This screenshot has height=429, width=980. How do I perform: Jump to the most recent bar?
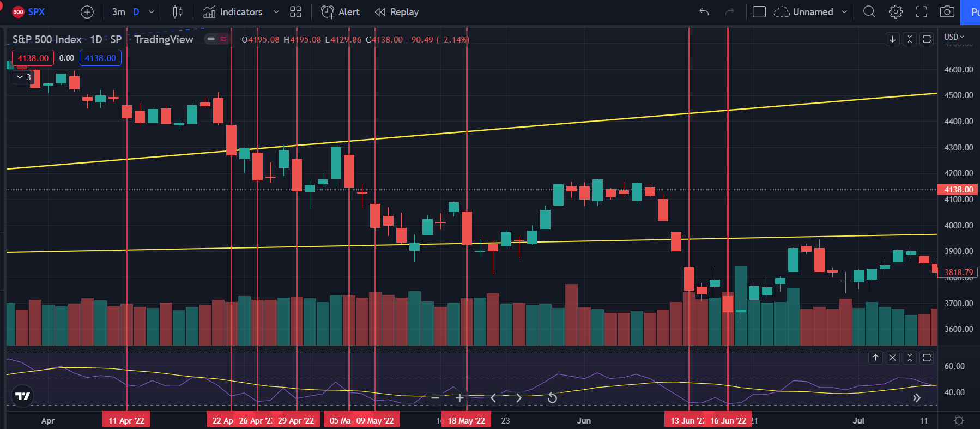917,398
